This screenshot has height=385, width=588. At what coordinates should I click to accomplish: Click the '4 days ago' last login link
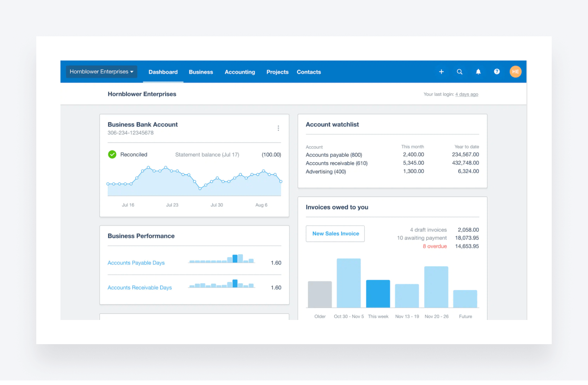coord(467,95)
